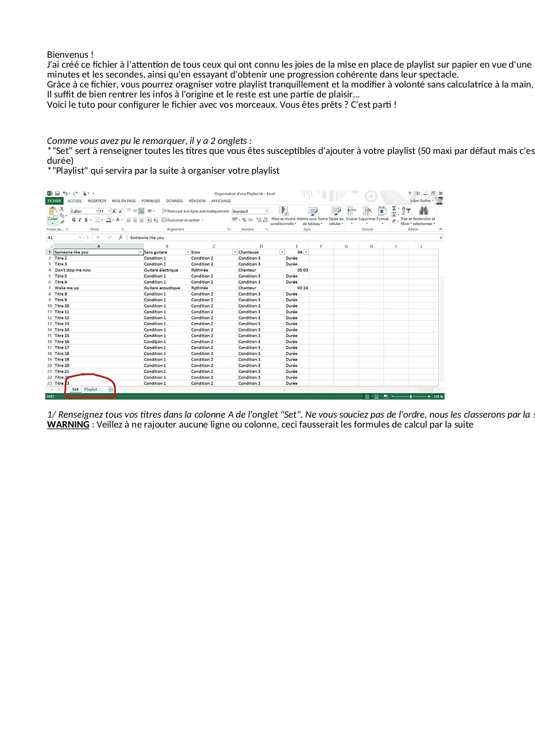The image size is (535, 756).
Task: Click the save disk icon
Action: [x=57, y=194]
